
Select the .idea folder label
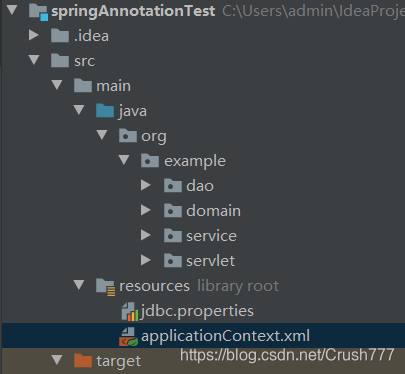point(91,36)
